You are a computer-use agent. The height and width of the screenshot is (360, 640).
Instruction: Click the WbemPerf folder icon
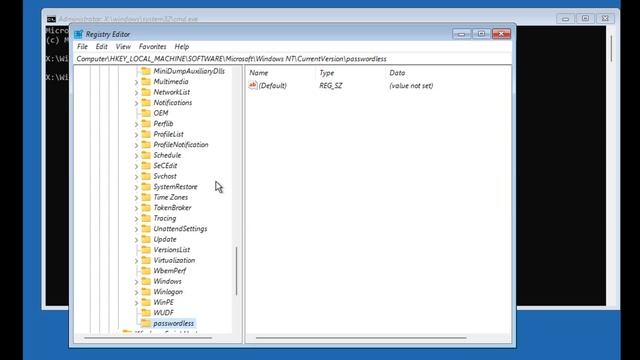point(146,271)
